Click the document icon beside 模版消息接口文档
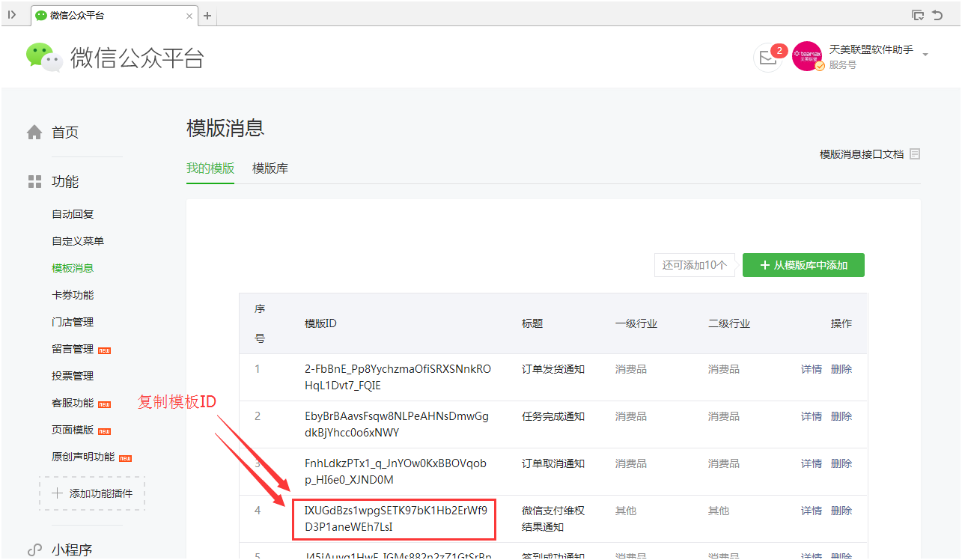Screen dimensions: 962x560 pos(915,154)
